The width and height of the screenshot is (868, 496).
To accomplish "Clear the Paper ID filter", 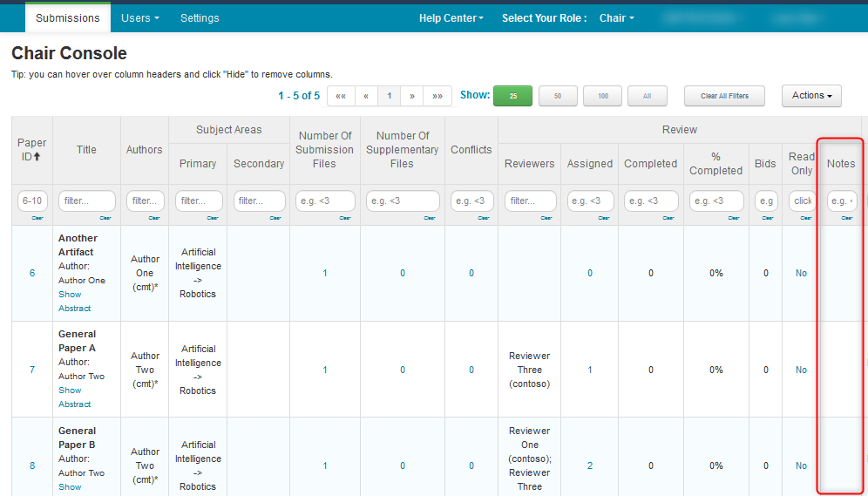I will point(37,218).
